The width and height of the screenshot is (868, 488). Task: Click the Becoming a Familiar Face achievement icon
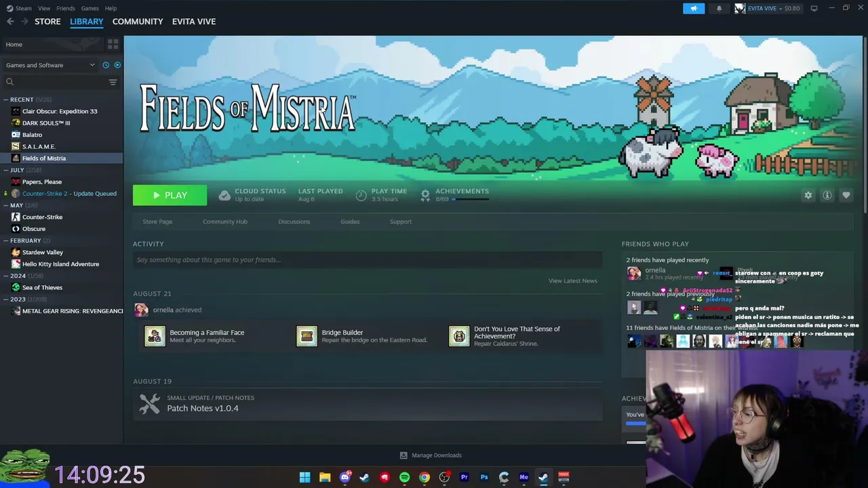155,336
